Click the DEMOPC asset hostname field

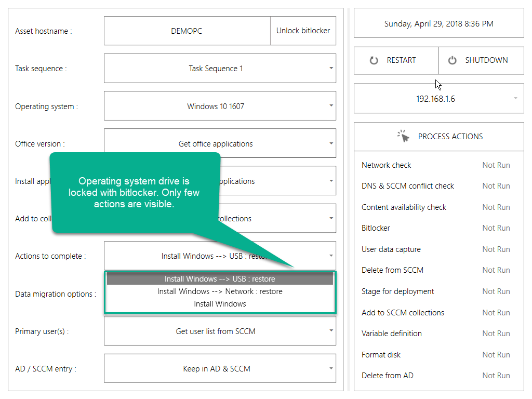[187, 31]
